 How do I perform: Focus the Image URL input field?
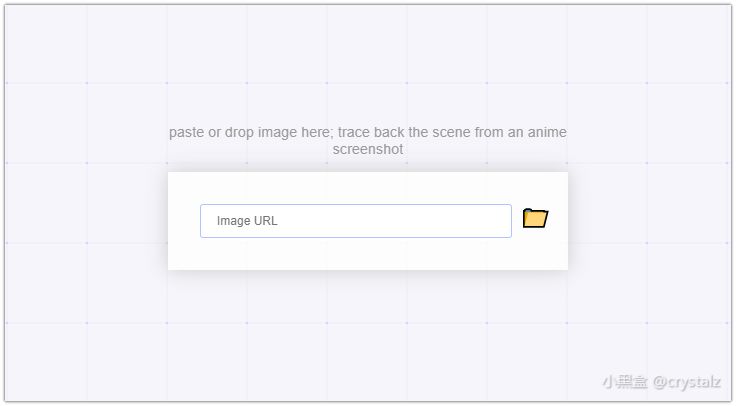(355, 221)
